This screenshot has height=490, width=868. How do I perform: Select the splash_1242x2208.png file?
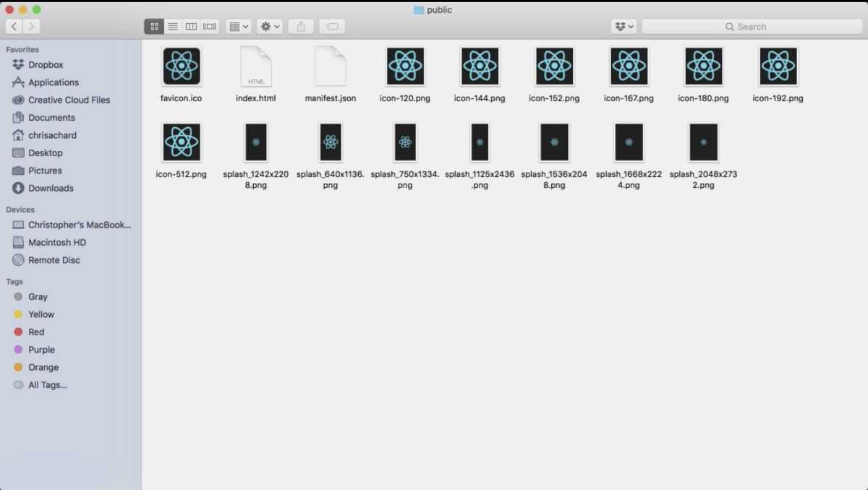pyautogui.click(x=256, y=142)
